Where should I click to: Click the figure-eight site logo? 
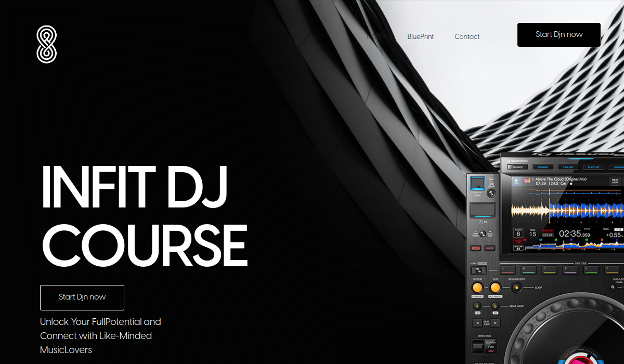click(x=47, y=45)
